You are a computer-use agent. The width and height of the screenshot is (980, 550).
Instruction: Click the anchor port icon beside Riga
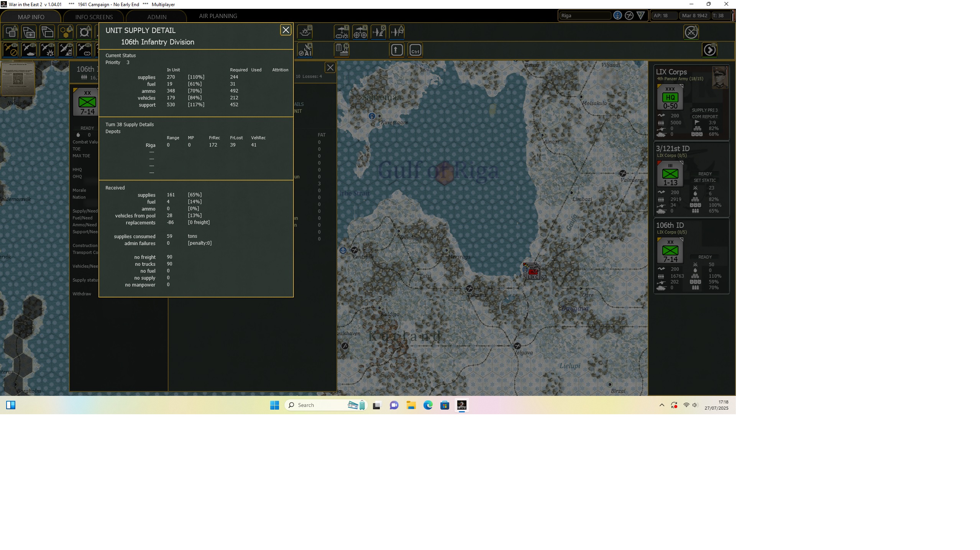[617, 15]
